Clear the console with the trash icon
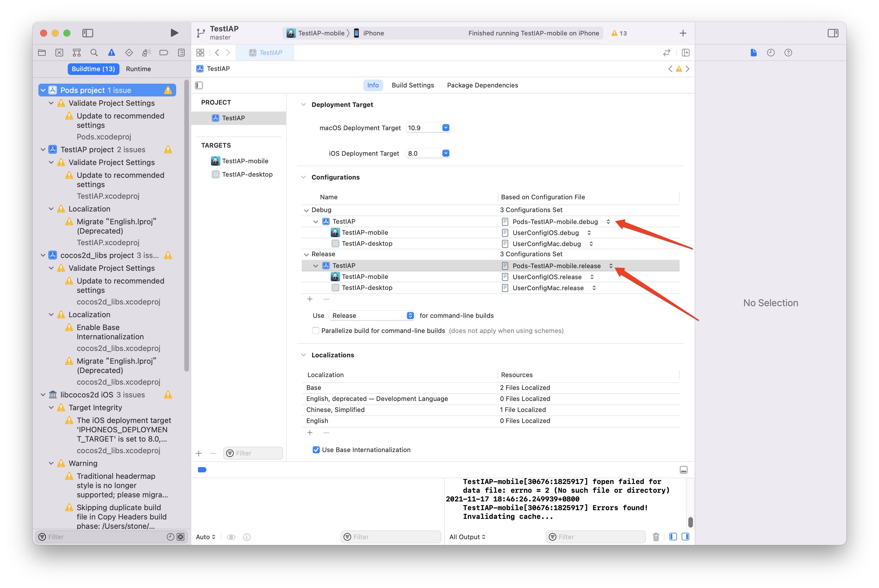 656,537
